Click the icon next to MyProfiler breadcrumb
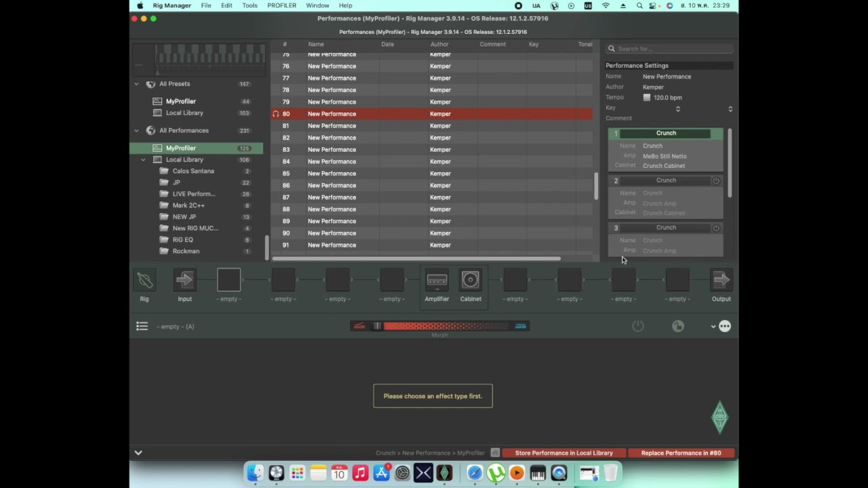Viewport: 868px width, 488px height. click(495, 453)
